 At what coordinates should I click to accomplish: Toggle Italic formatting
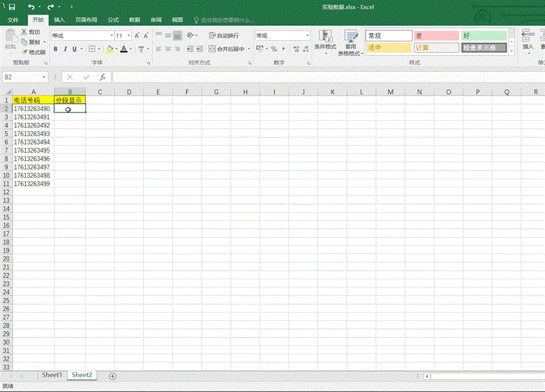pos(65,50)
